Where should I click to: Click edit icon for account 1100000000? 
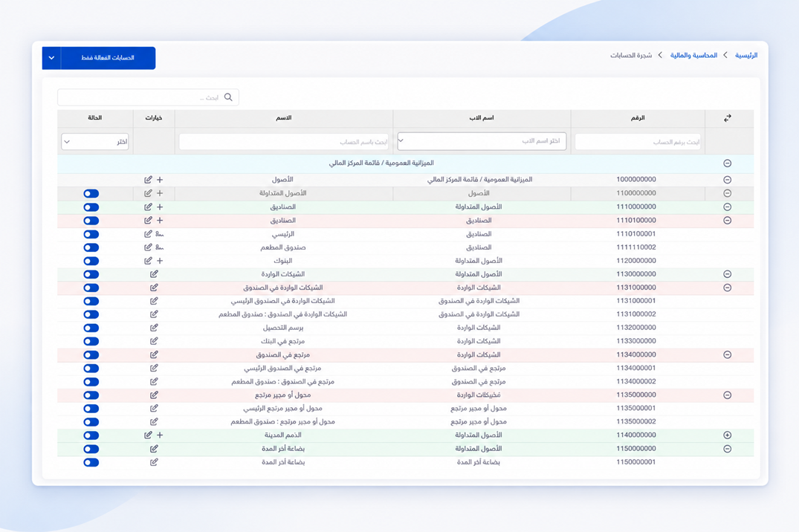click(148, 194)
